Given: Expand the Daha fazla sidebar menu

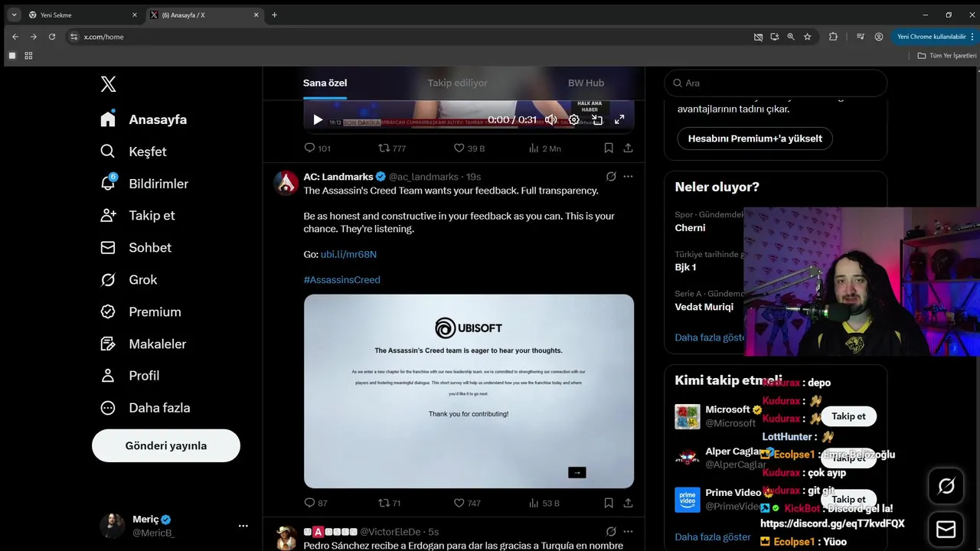Looking at the screenshot, I should coord(145,408).
